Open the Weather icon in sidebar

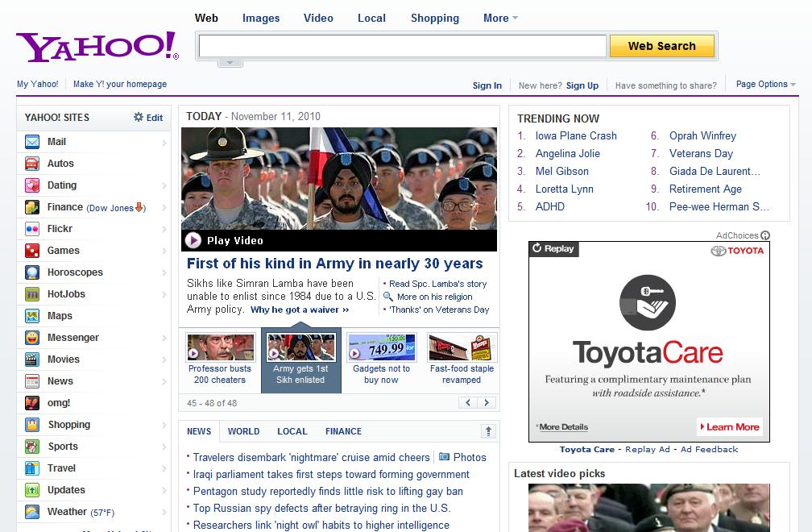coord(32,512)
